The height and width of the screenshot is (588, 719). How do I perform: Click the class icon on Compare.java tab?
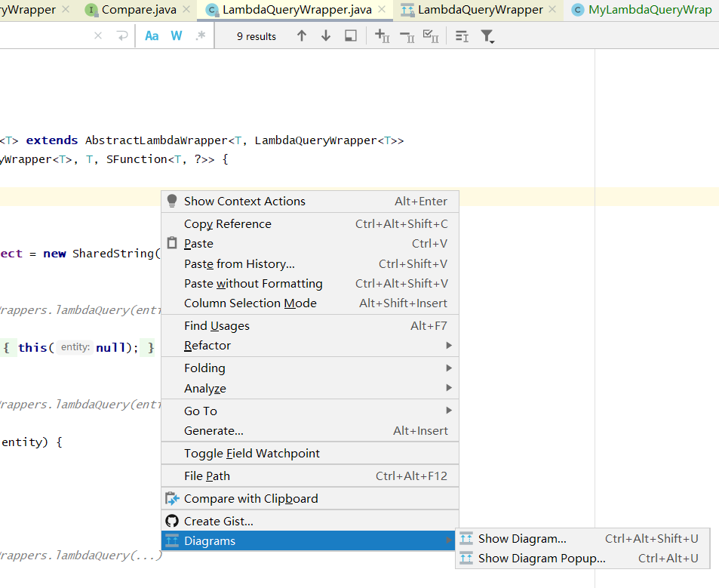coord(92,10)
